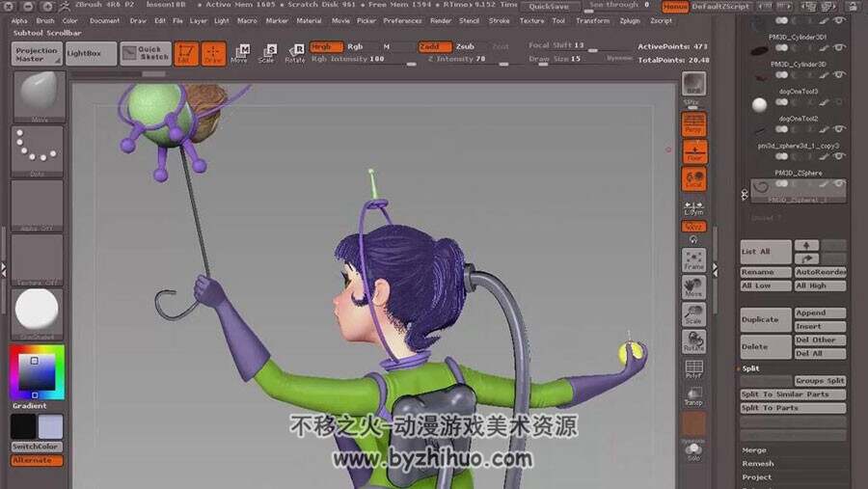This screenshot has height=489, width=868.
Task: Select the Rotate transform tool in top shelf
Action: [x=295, y=53]
